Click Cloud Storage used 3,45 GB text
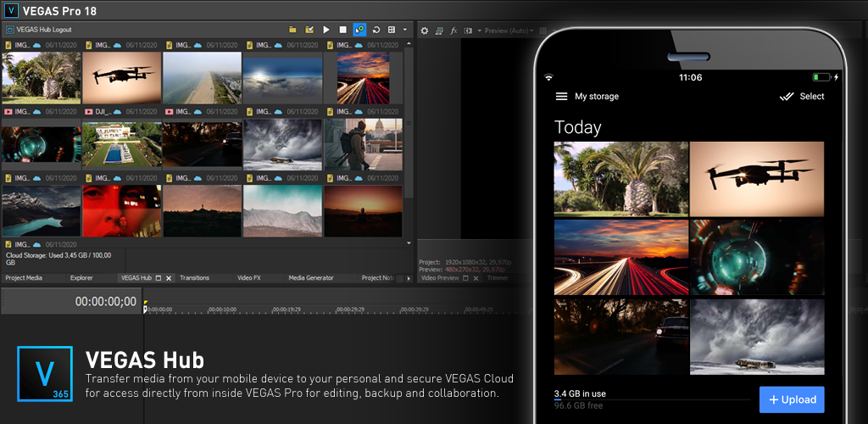This screenshot has height=424, width=868. click(x=58, y=259)
